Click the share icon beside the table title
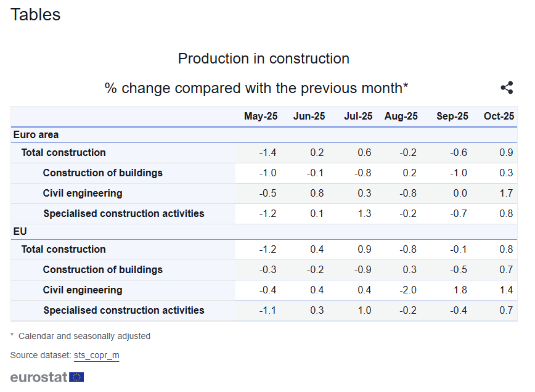This screenshot has width=535, height=392. tap(507, 88)
